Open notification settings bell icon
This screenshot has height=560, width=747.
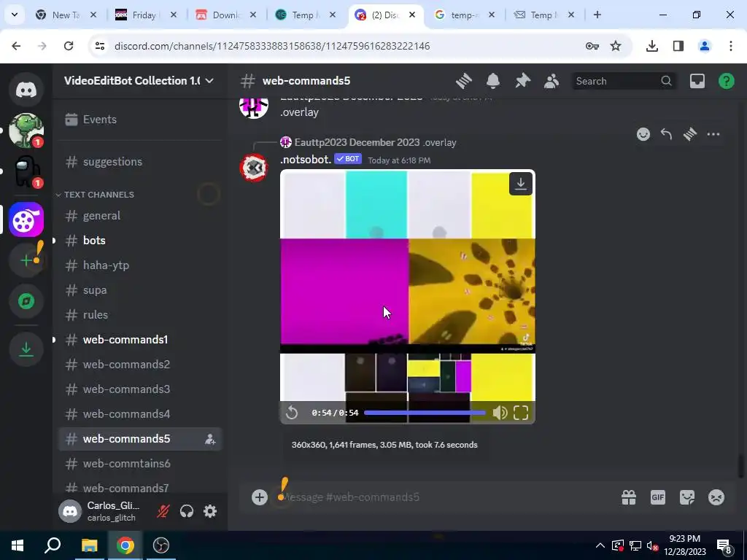[493, 81]
